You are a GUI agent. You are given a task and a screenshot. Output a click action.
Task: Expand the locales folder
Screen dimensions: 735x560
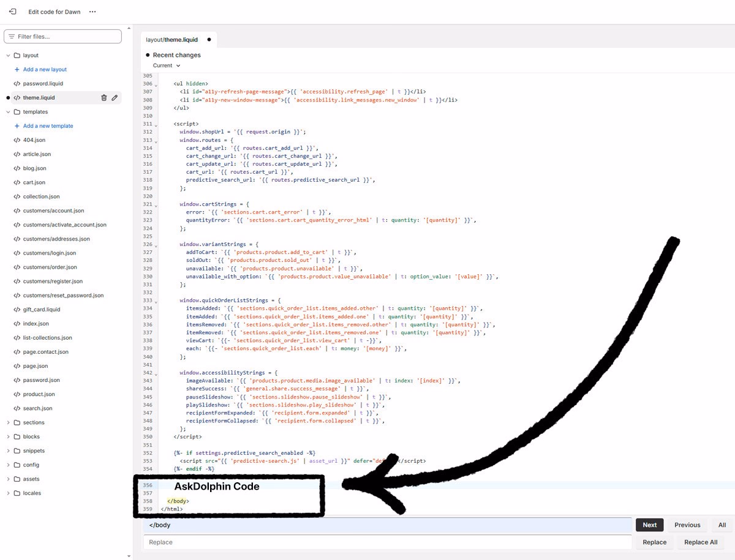[9, 493]
